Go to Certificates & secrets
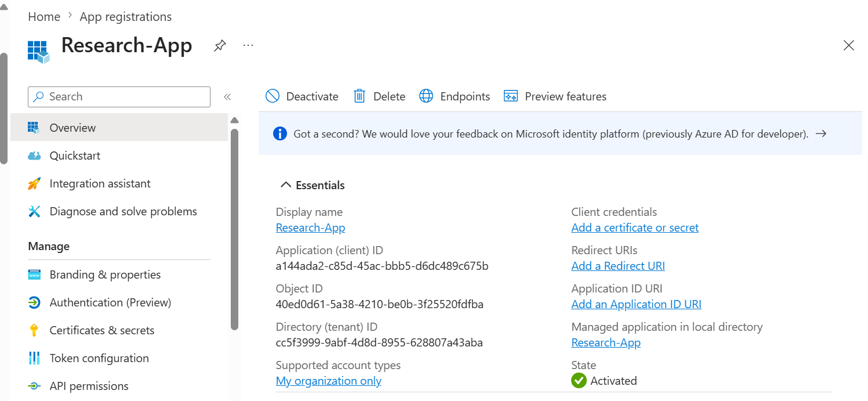 pos(119,330)
